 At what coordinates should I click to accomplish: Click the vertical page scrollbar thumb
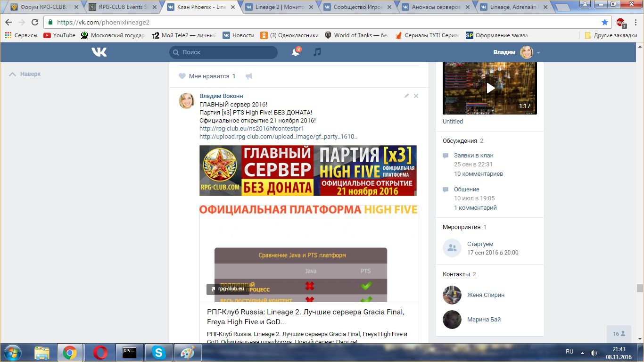(x=640, y=288)
